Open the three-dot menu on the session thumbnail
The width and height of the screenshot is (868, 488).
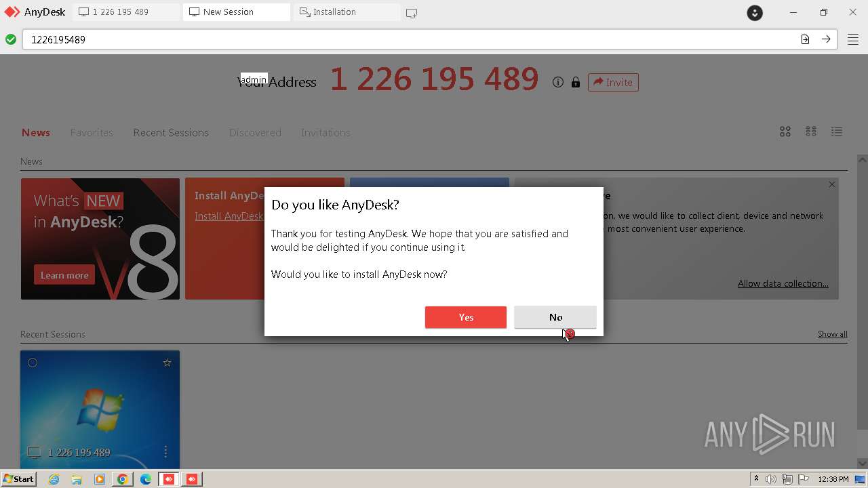(x=165, y=451)
